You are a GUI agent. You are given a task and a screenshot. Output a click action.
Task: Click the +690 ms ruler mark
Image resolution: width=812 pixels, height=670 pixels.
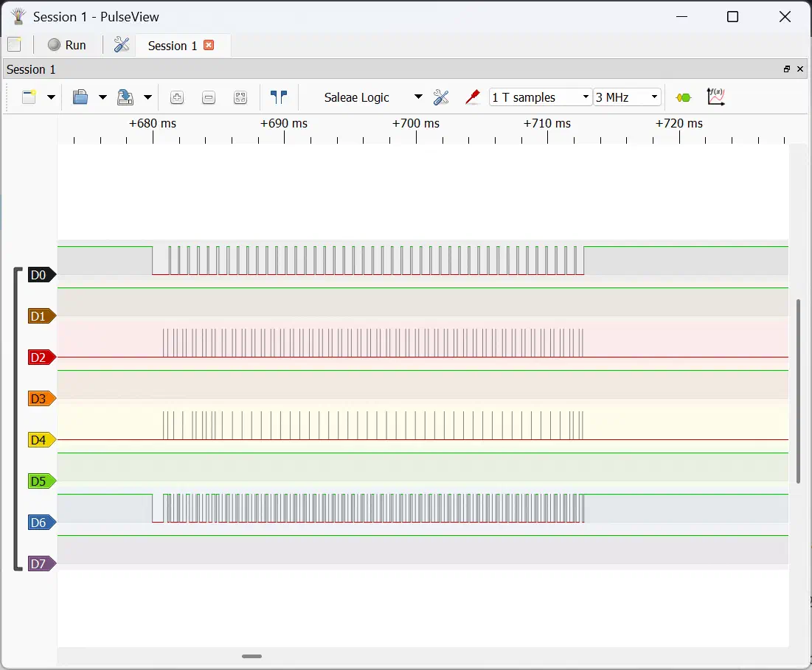pyautogui.click(x=284, y=124)
